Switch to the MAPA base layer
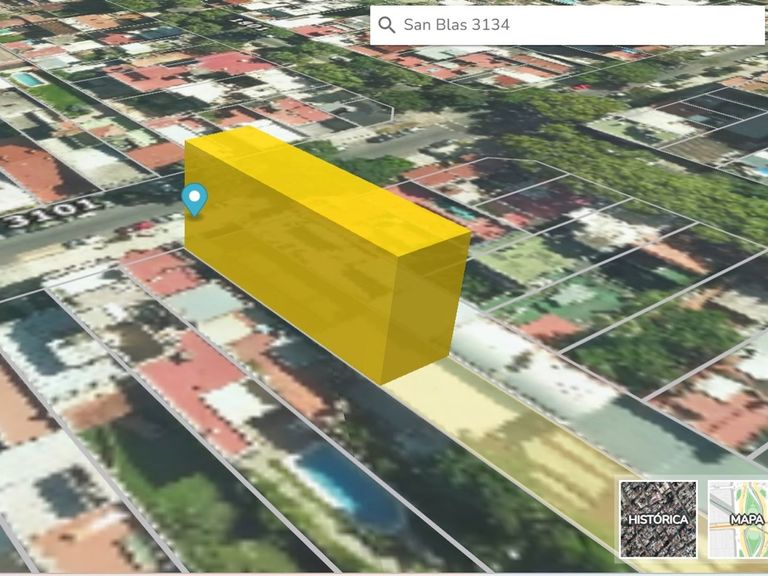Screen dimensions: 768x576 tap(740, 518)
